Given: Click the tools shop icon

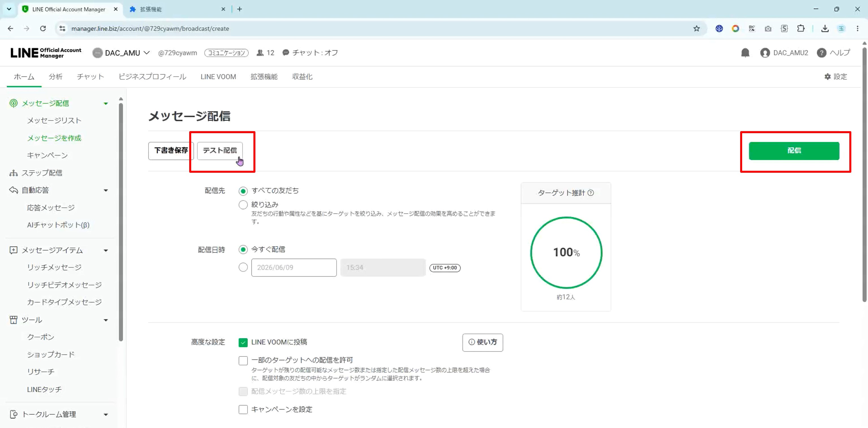Looking at the screenshot, I should 14,320.
